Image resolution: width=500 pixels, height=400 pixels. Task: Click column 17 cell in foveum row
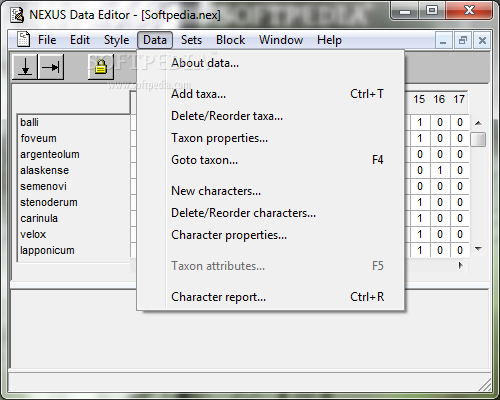[460, 138]
